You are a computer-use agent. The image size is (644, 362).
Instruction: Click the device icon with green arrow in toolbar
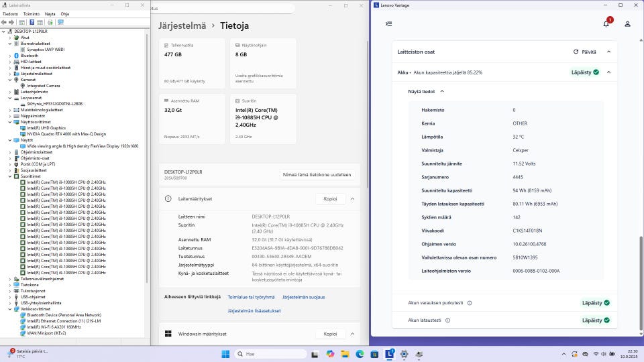[x=50, y=22]
